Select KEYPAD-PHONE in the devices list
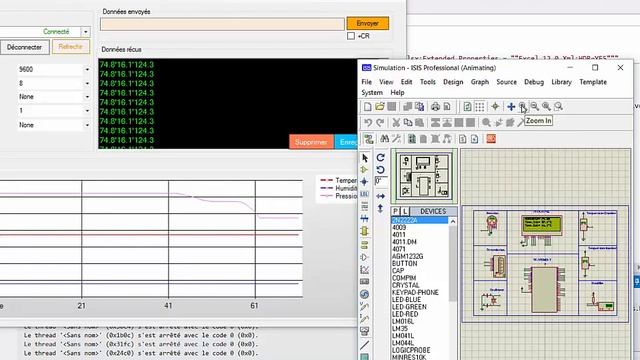The height and width of the screenshot is (360, 640). [x=415, y=293]
